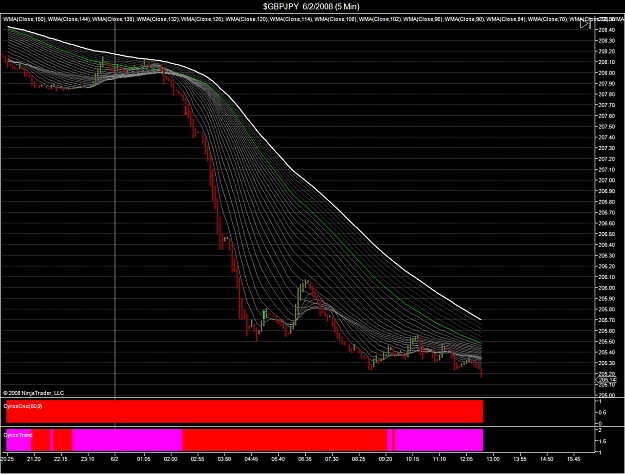Click the 205.00 price axis label

pos(607,395)
